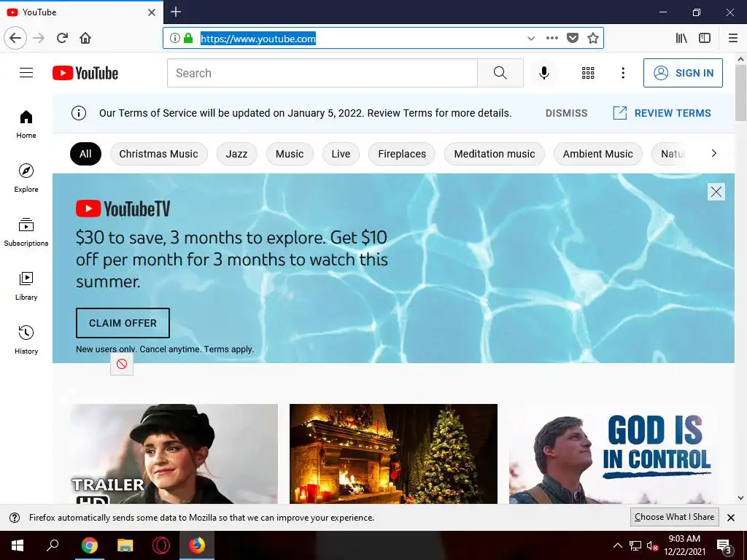Click the help icon in Firefox notification

point(15,518)
